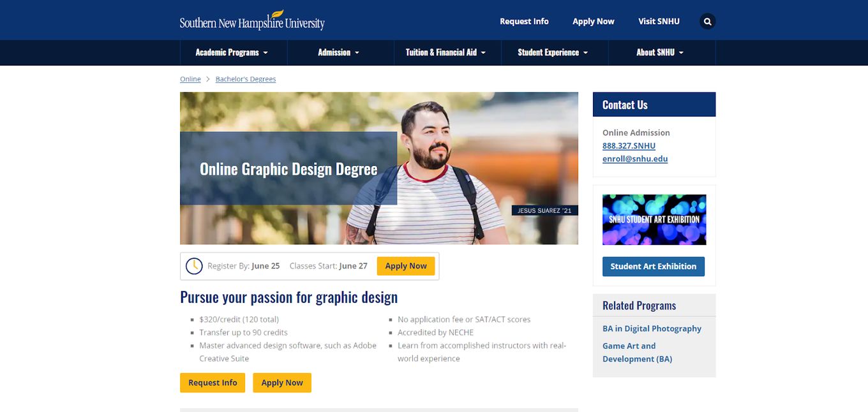Click the Pursue your passion for graphic design heading
This screenshot has height=412, width=868.
tap(288, 297)
